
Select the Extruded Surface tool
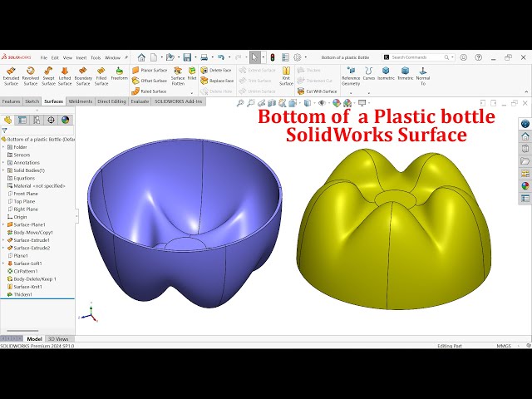point(11,76)
